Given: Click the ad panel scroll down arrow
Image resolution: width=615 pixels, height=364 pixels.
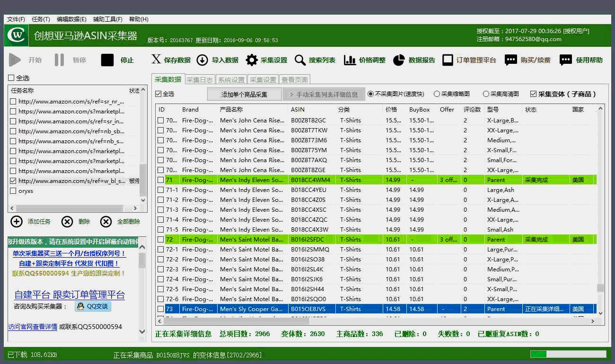Looking at the screenshot, I should (142, 332).
